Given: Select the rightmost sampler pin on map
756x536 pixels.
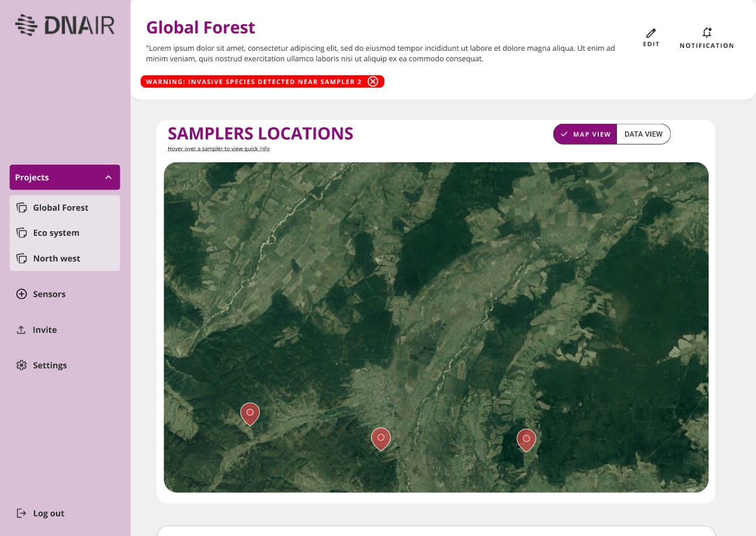Looking at the screenshot, I should point(526,439).
